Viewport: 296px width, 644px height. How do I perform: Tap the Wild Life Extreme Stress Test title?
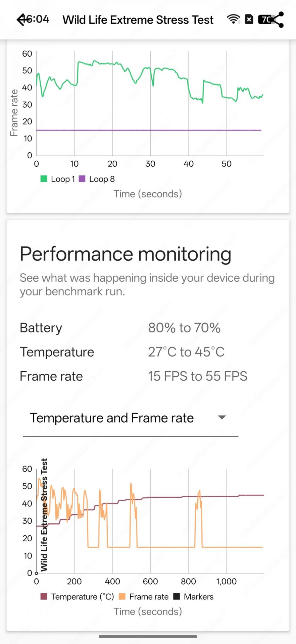tap(138, 20)
